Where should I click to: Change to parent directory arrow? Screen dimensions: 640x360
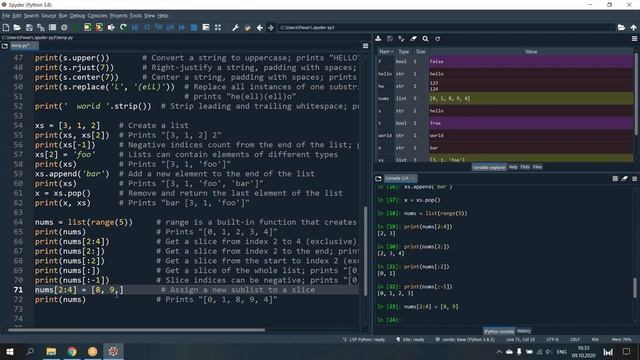pos(633,27)
